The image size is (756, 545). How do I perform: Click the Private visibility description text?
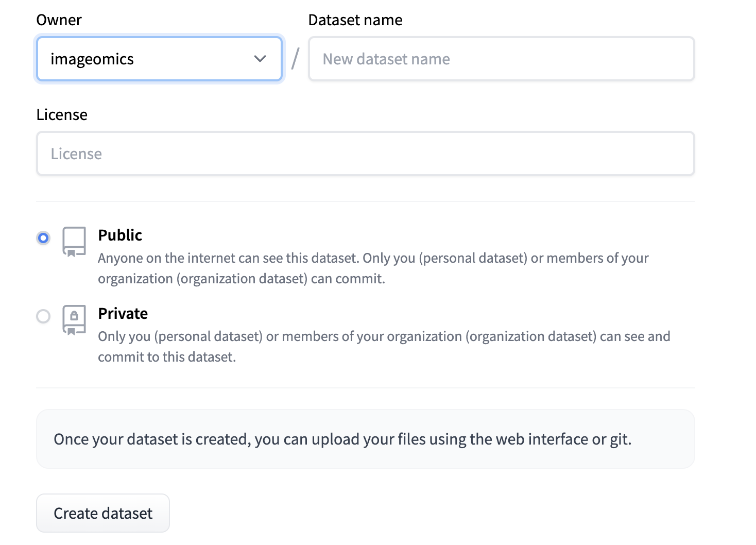coord(384,346)
